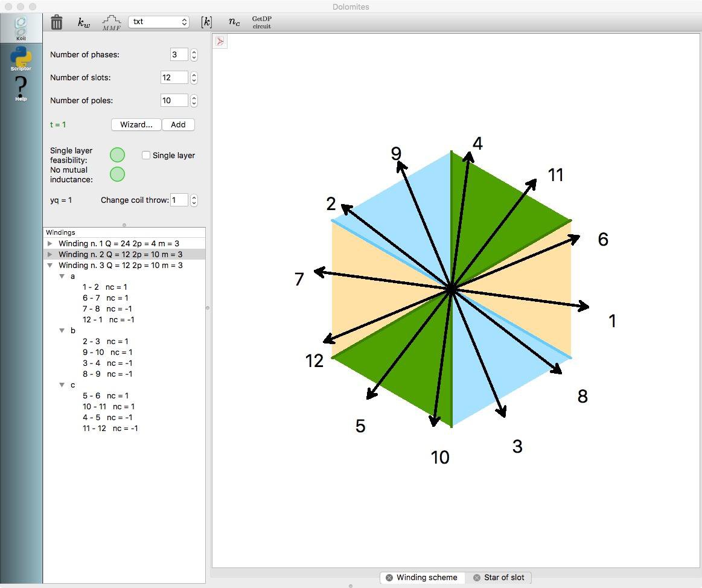The image size is (702, 588).
Task: Select the Winding n. 3 row
Action: 124,265
